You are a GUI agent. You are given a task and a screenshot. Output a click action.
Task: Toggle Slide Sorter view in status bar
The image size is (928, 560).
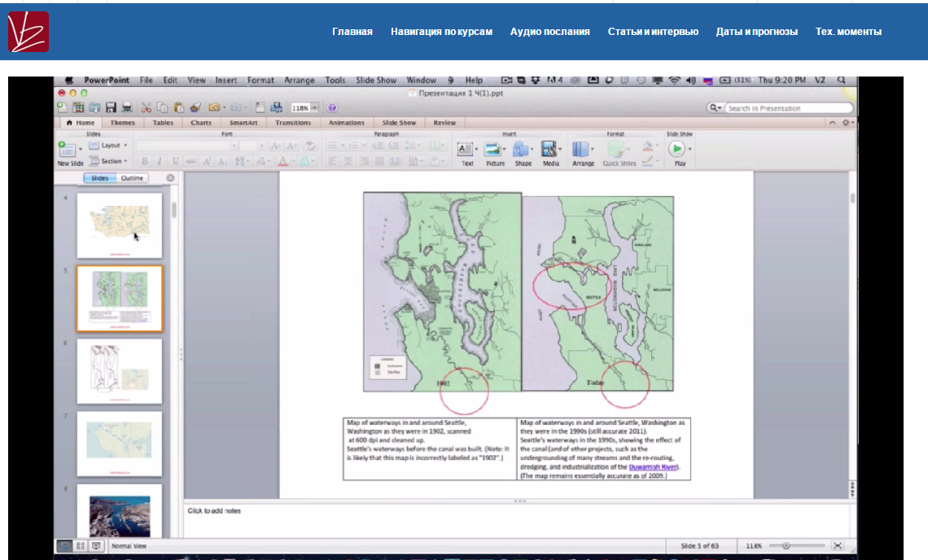tap(81, 545)
